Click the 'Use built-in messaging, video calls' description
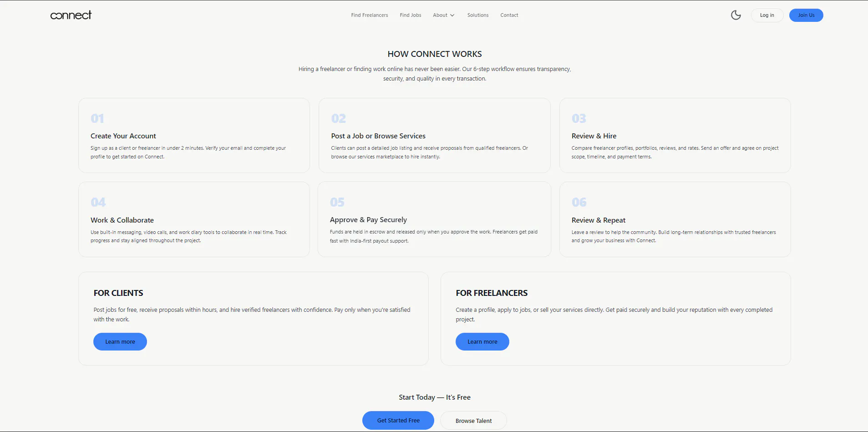The width and height of the screenshot is (868, 432). coord(188,236)
